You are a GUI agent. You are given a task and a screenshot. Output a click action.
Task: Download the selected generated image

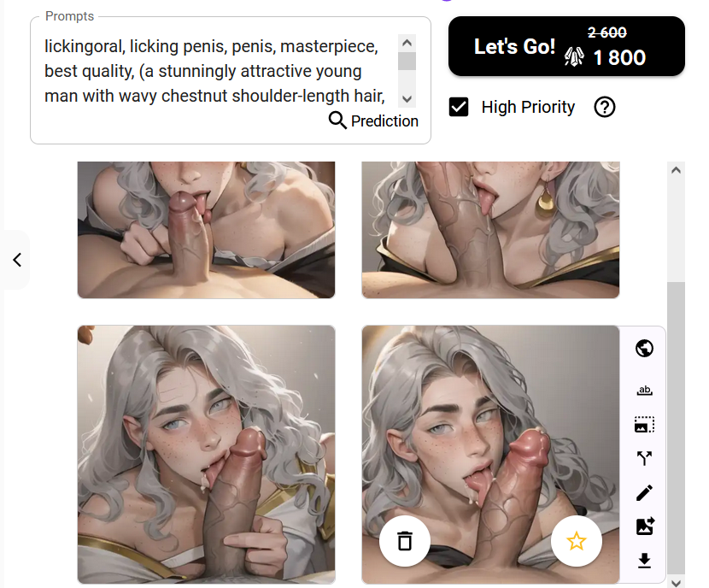point(644,561)
